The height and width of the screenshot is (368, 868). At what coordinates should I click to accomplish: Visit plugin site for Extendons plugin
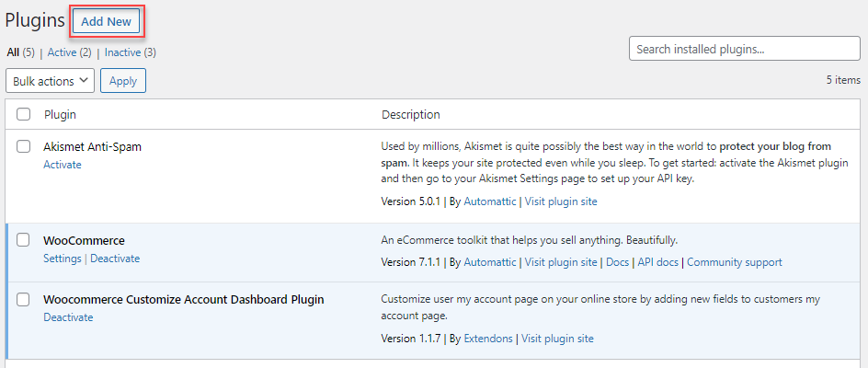pyautogui.click(x=557, y=338)
